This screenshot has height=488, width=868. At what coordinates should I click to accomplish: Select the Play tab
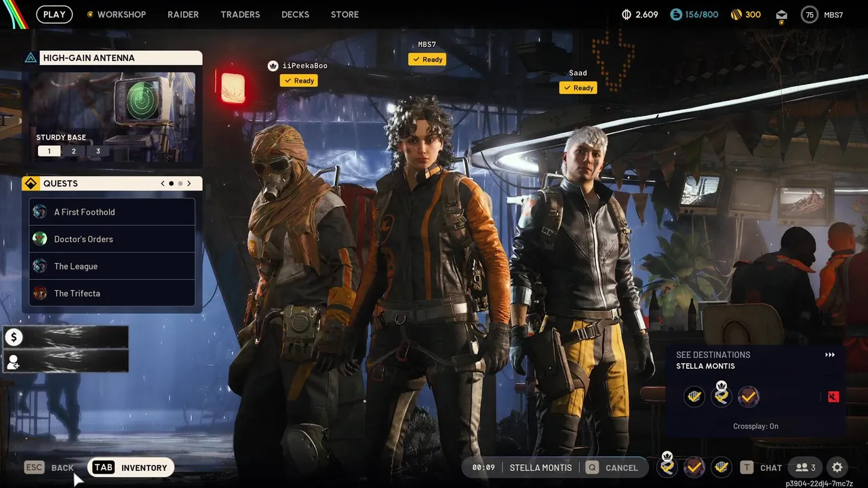pyautogui.click(x=54, y=14)
